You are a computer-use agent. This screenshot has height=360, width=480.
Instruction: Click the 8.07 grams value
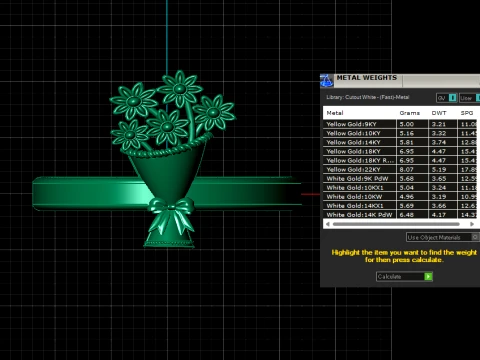407,169
